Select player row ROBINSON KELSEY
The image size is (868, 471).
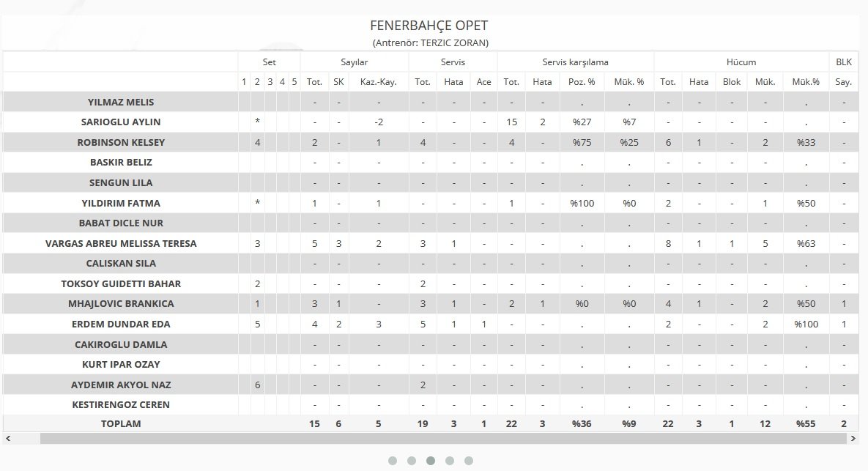pyautogui.click(x=121, y=142)
